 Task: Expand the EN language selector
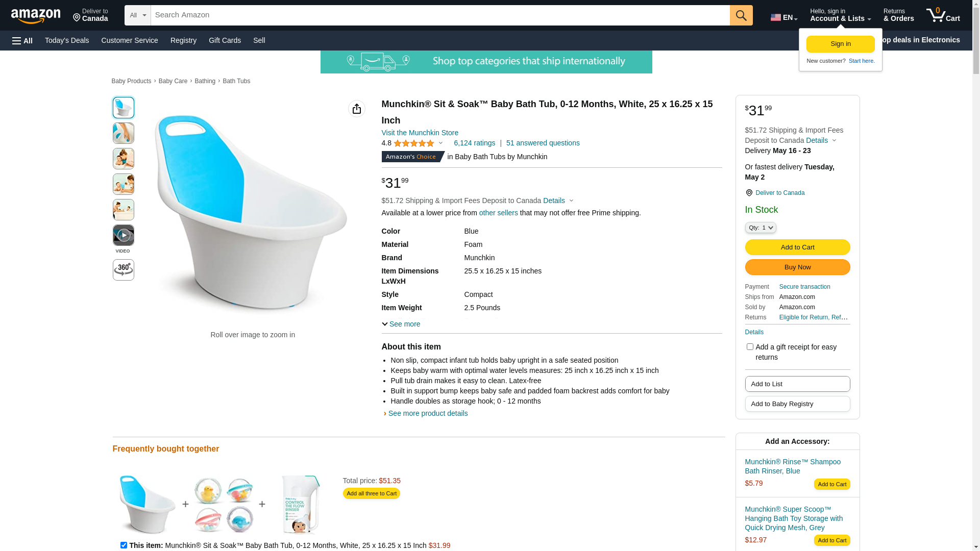click(x=784, y=17)
